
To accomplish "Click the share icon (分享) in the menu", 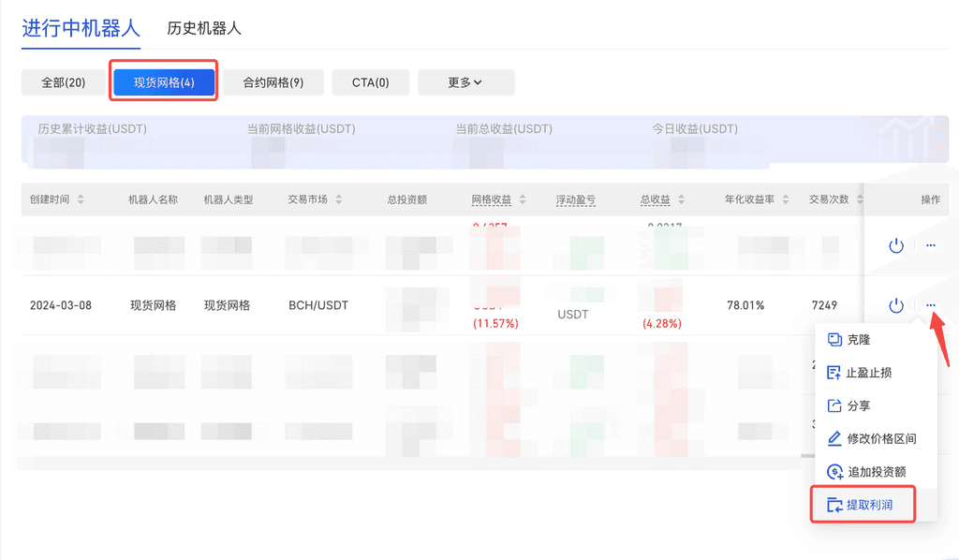I will [834, 405].
